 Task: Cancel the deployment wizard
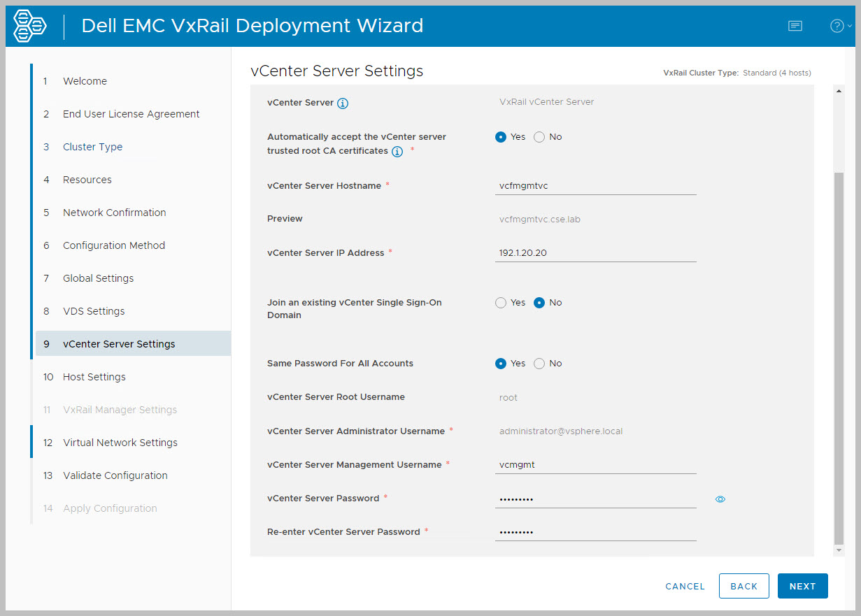tap(685, 587)
